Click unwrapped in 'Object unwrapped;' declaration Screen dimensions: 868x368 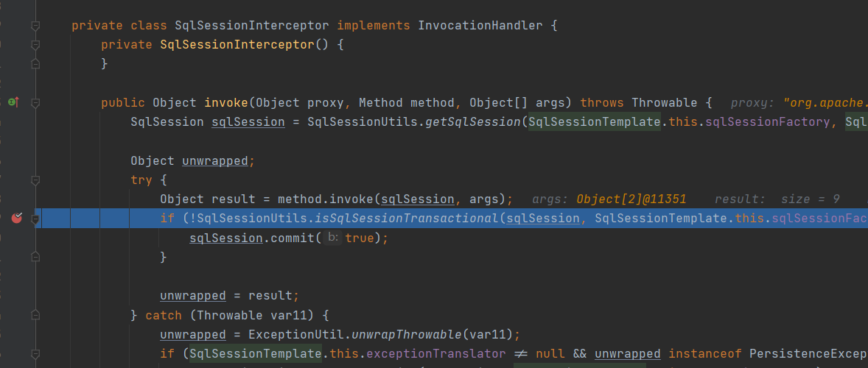tap(215, 160)
